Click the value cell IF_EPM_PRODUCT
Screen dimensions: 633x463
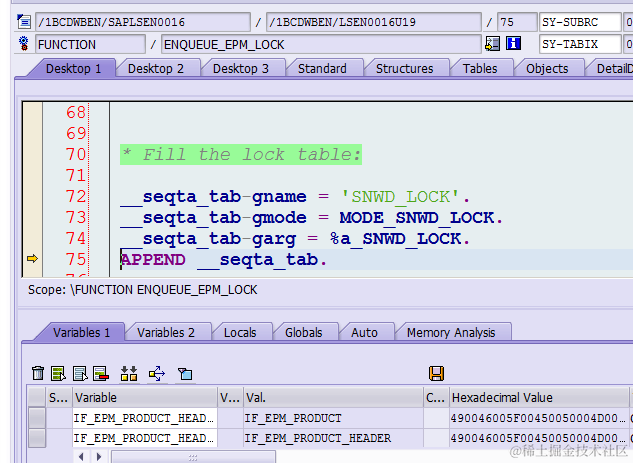click(333, 418)
